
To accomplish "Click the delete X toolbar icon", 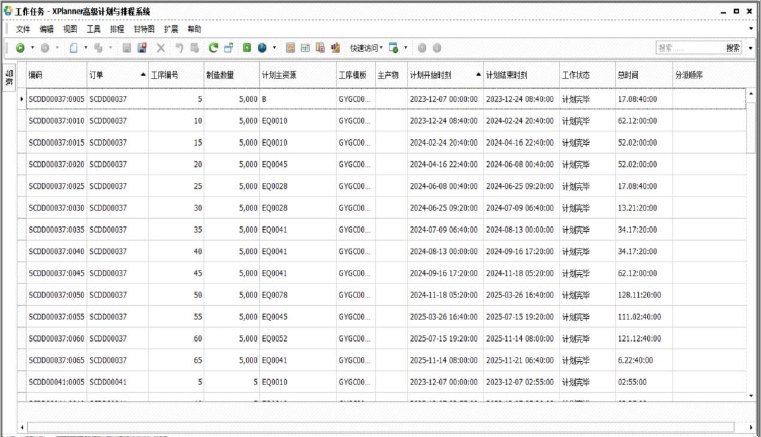I will (x=161, y=48).
